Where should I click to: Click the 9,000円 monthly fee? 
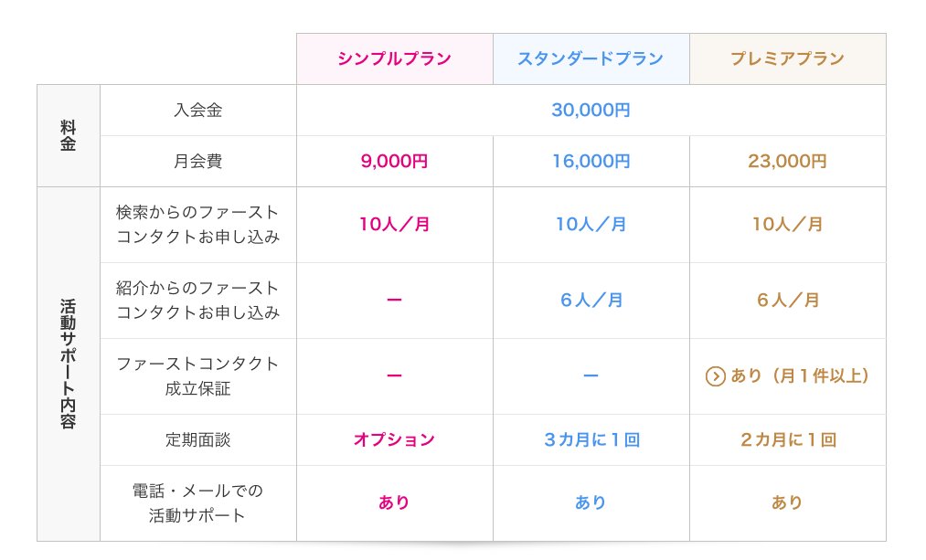[x=394, y=162]
